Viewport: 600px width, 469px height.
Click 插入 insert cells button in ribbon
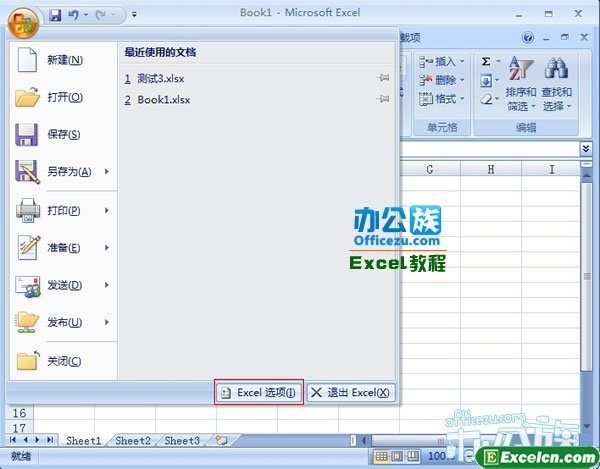pos(438,61)
